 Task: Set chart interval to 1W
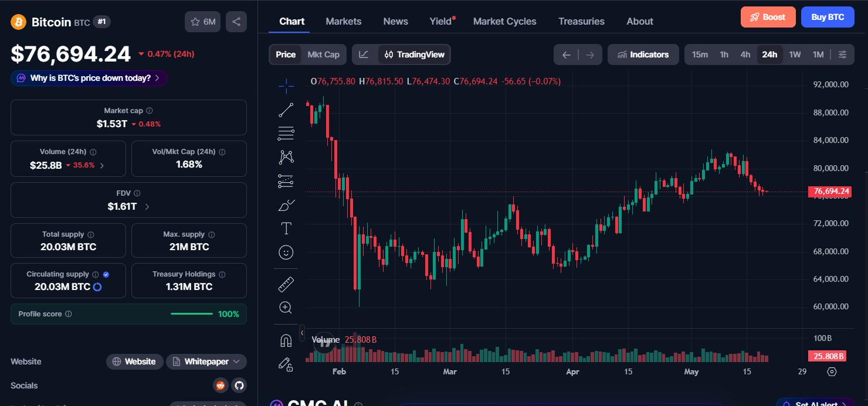coord(795,54)
